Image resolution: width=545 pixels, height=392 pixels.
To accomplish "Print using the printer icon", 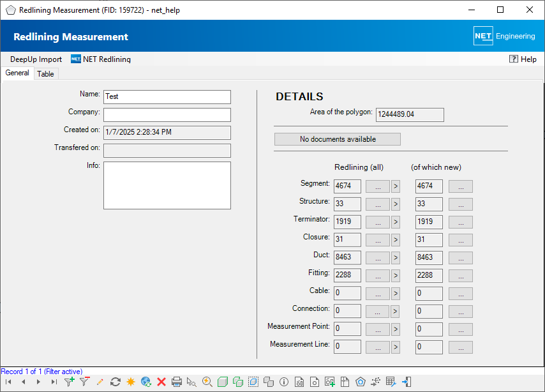I will (x=177, y=382).
